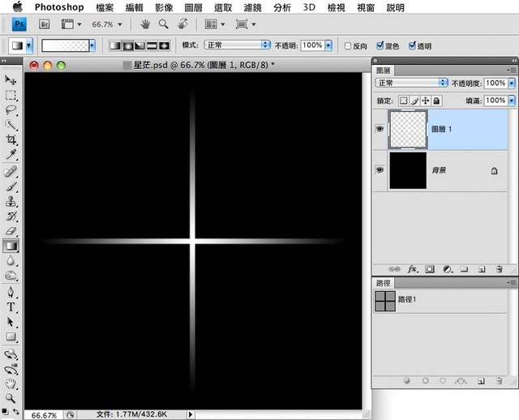
Task: Open layer fill (填滿) slider arrow
Action: click(x=512, y=101)
